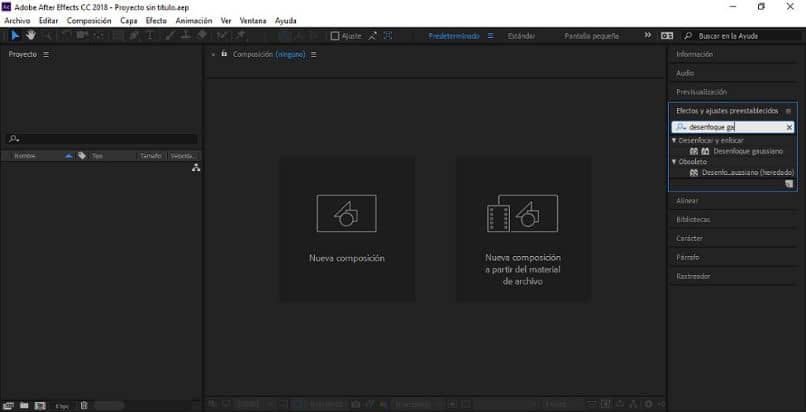Create new animation preset icon
Image resolution: width=806 pixels, height=412 pixels.
(x=789, y=184)
